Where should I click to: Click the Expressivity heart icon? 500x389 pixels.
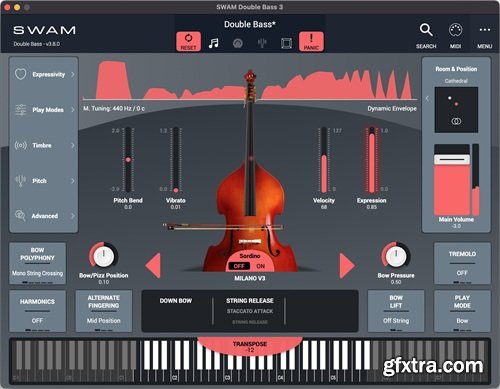click(x=21, y=74)
